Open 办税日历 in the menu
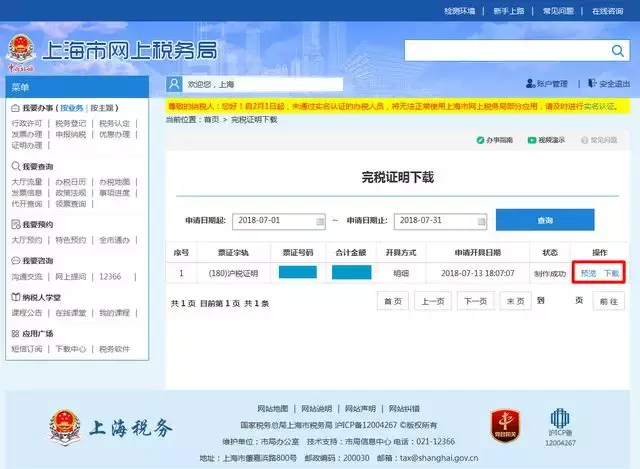Screen dimensions: 640x469 coord(71,182)
